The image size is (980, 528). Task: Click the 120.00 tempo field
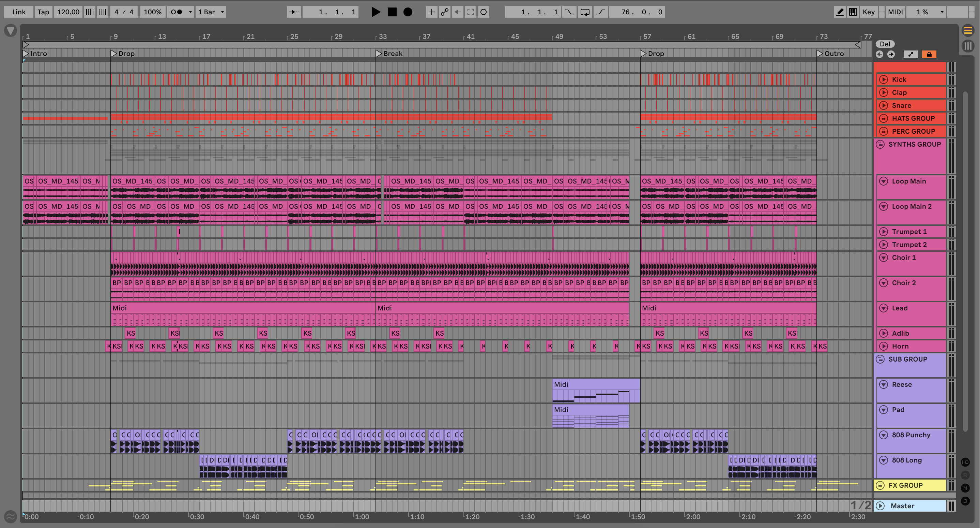coord(68,12)
